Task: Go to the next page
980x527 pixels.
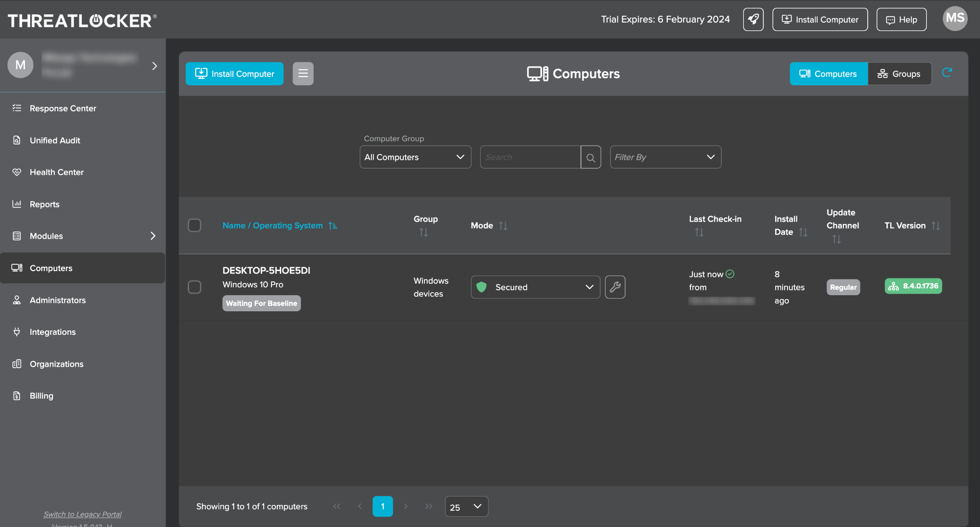Action: [x=406, y=506]
